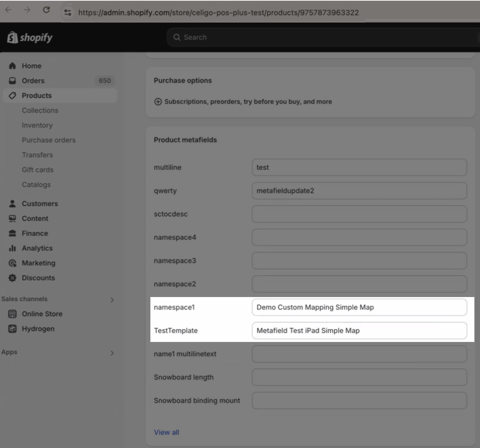
Task: Click the Products tag icon
Action: [x=12, y=95]
